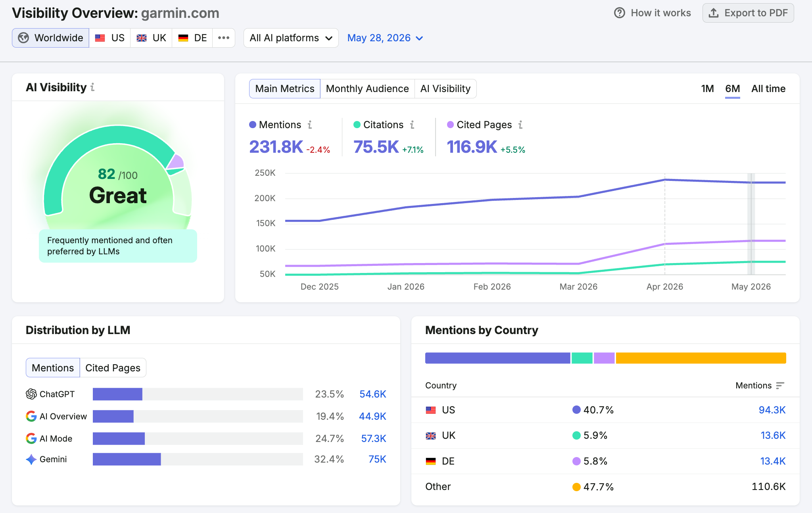The width and height of the screenshot is (812, 513).
Task: Select the Worldwide region tab
Action: tap(50, 38)
